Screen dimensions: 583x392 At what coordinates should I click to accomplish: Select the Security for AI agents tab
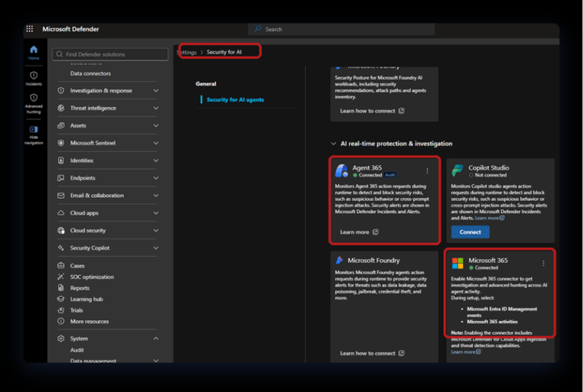click(235, 99)
